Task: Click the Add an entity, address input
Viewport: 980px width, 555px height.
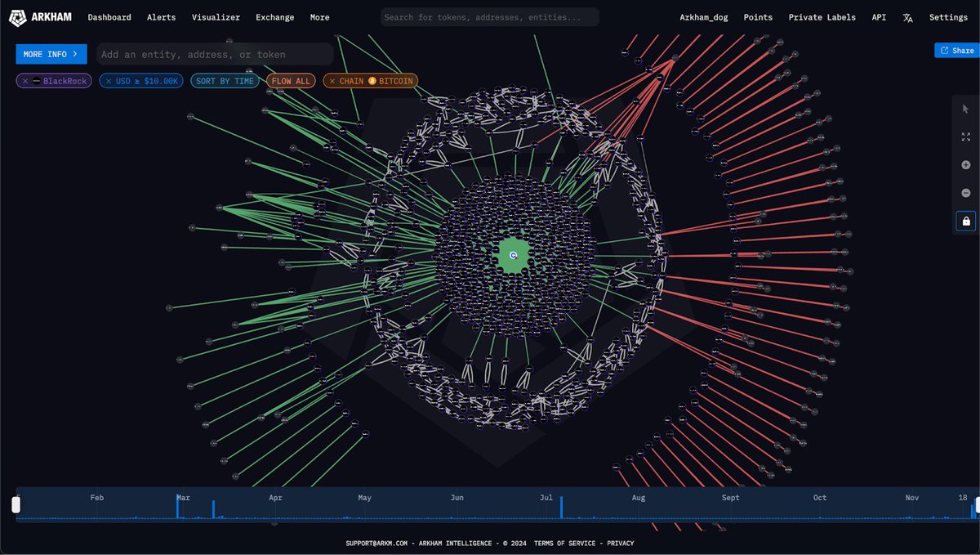Action: 215,54
